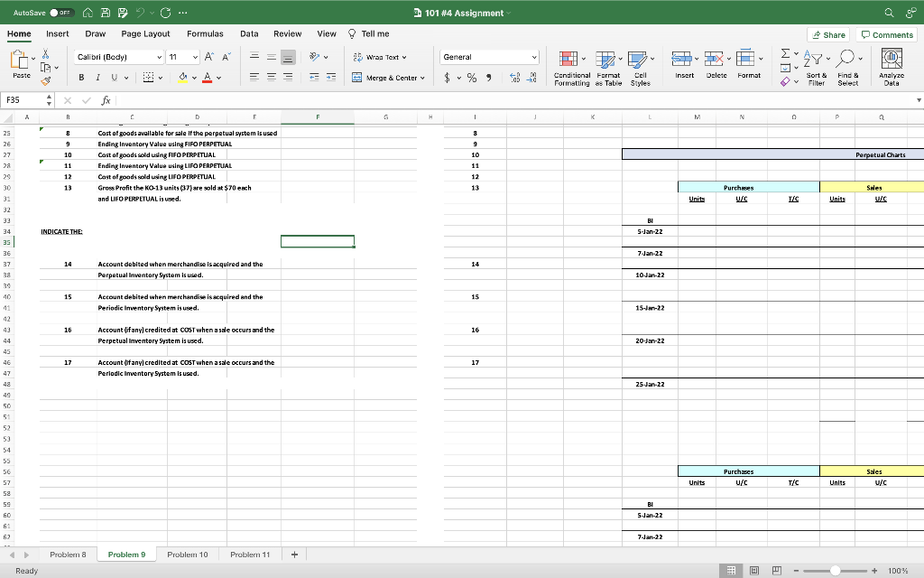
Task: Open the Page Layout ribbon tab
Action: 145,33
